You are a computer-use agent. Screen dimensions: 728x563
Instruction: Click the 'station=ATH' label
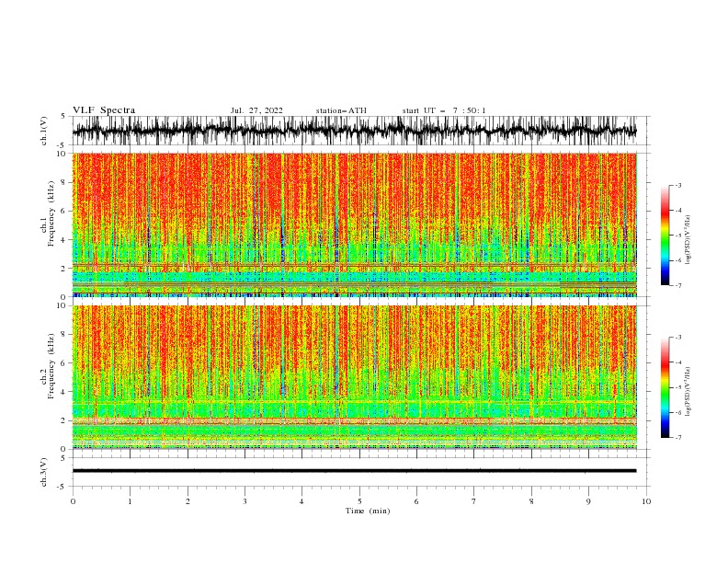click(341, 110)
